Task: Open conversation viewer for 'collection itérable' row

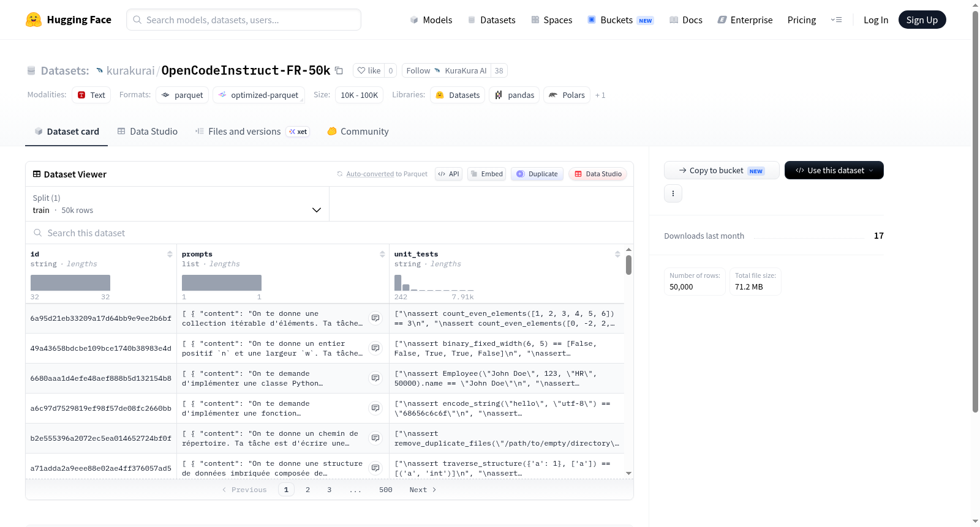Action: [375, 318]
